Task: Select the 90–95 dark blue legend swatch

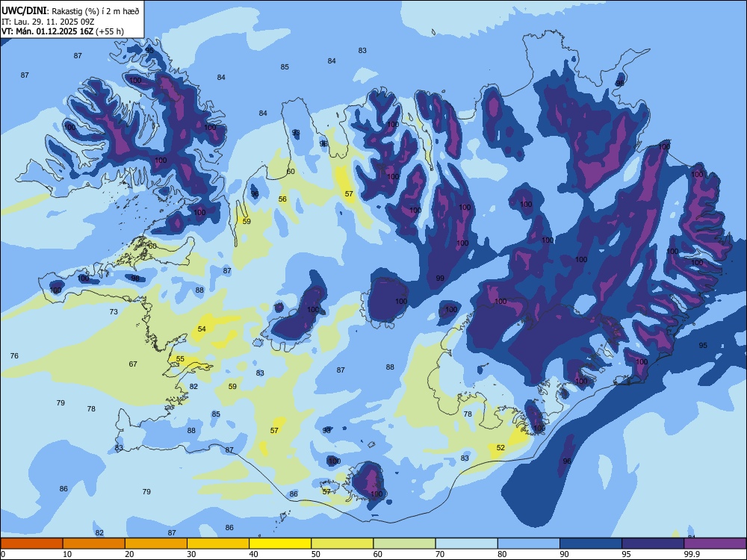Action: [591, 544]
